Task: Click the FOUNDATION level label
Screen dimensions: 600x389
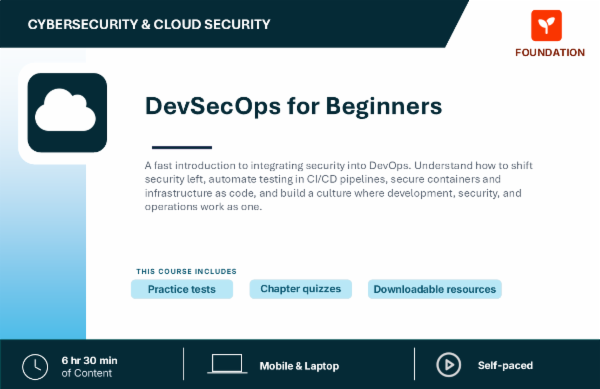Action: point(550,52)
